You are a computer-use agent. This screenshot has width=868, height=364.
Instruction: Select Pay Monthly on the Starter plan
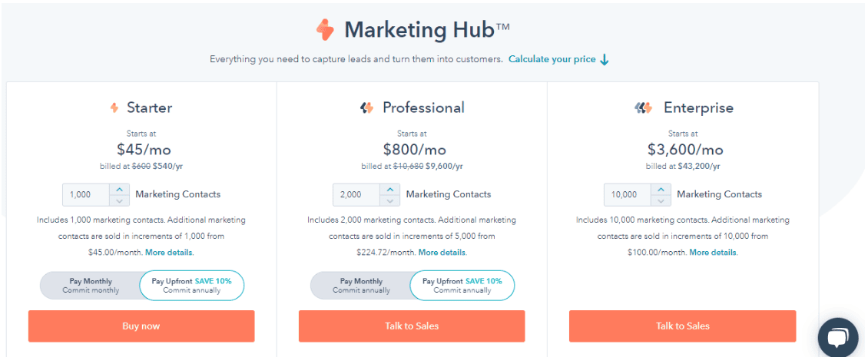pos(90,286)
